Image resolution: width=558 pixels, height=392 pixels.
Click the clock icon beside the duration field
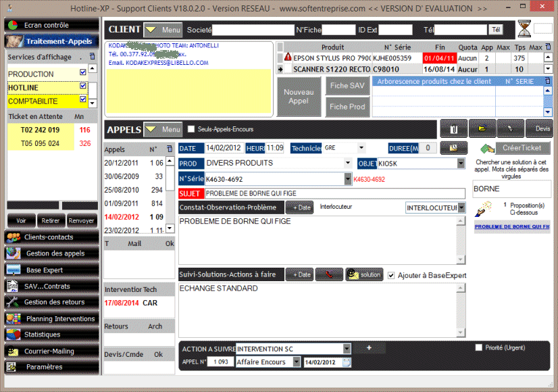point(454,148)
